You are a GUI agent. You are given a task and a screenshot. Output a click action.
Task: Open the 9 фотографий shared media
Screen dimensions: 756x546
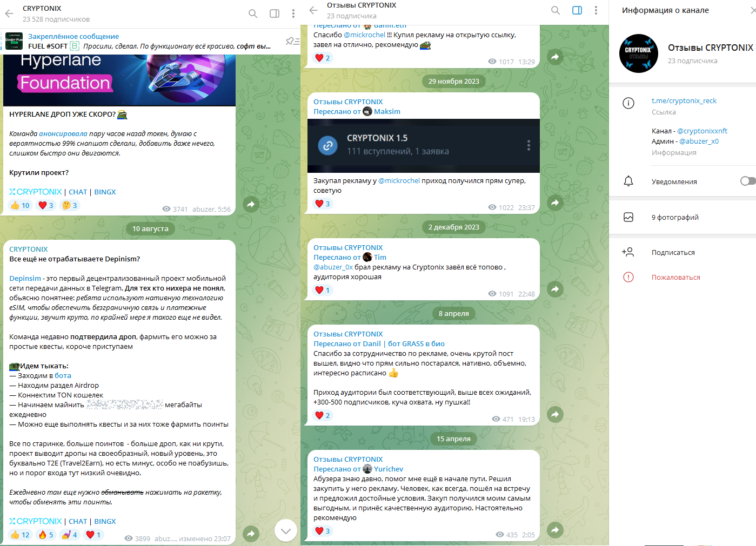click(x=683, y=217)
